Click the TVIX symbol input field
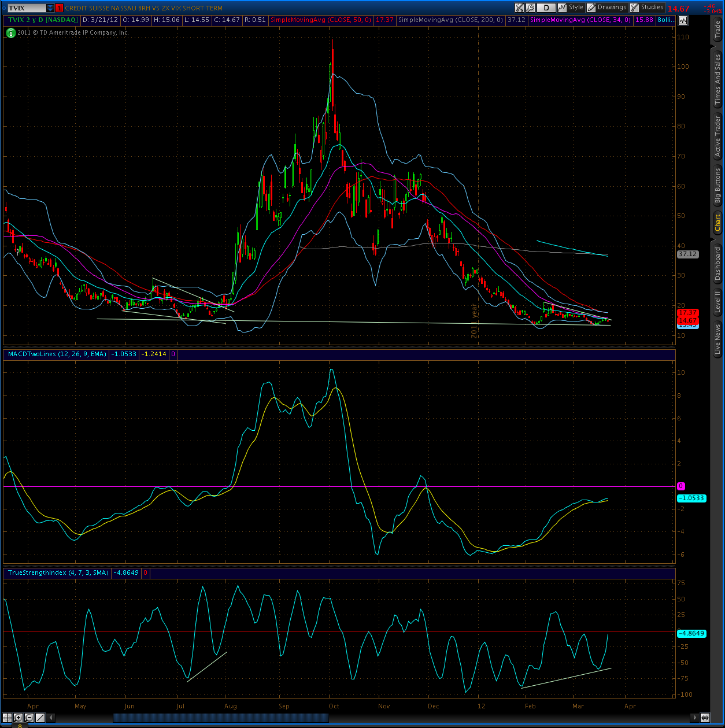 click(x=27, y=8)
